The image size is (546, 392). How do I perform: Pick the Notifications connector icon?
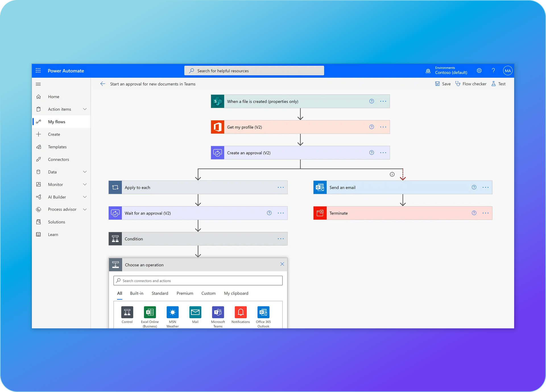point(241,312)
